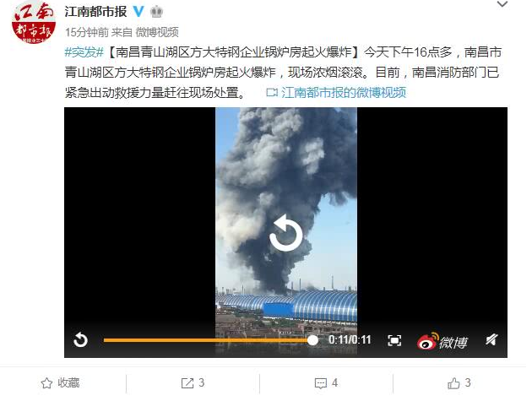Like the post with thumbs-up icon

coord(459,383)
